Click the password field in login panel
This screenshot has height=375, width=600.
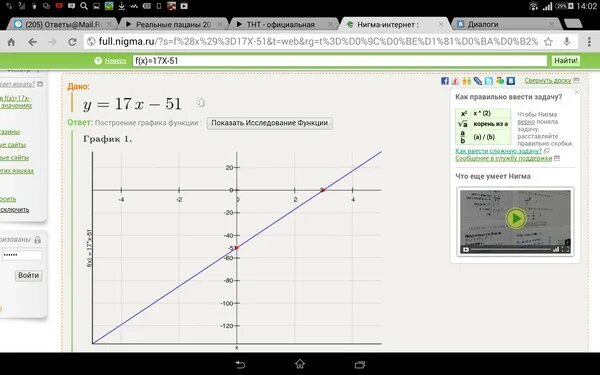tap(22, 255)
